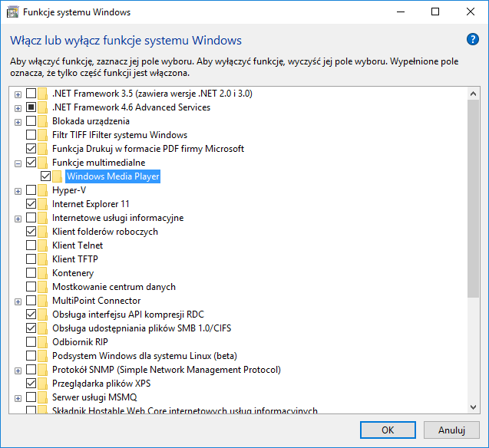This screenshot has height=448, width=489.
Task: Click the folder icon beside Windows Media Player
Action: pyautogui.click(x=57, y=176)
